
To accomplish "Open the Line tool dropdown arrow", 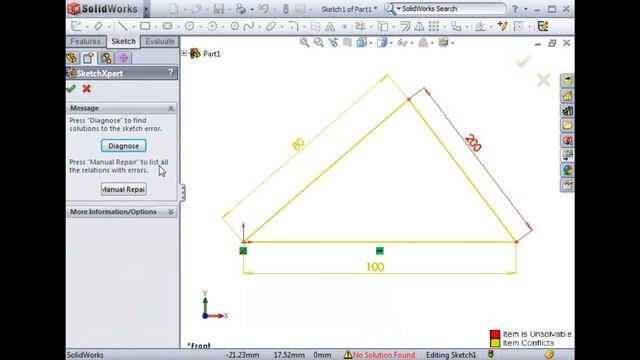I will 133,27.
